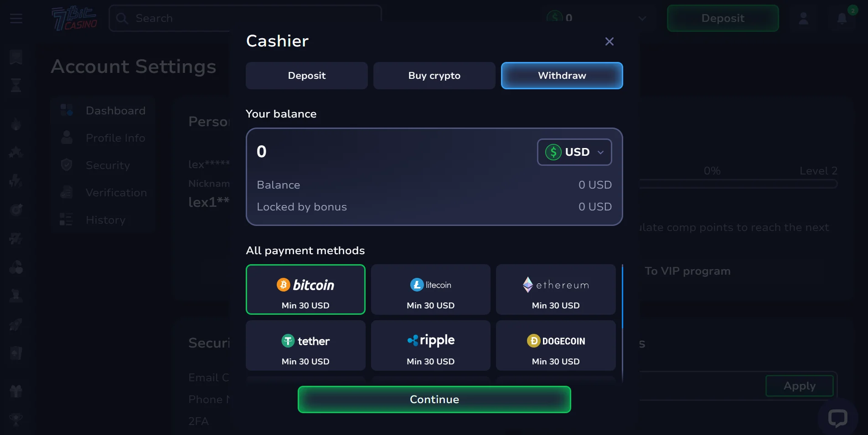Open the hamburger menu icon
The height and width of the screenshot is (435, 868).
16,18
